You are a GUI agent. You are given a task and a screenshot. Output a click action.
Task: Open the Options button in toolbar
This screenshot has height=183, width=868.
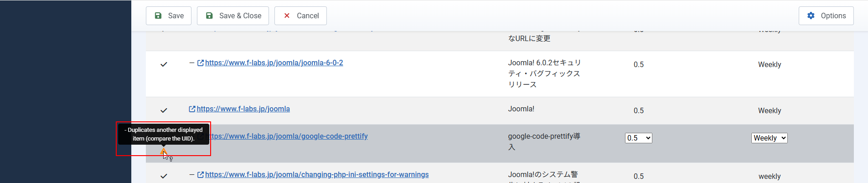[x=826, y=16]
